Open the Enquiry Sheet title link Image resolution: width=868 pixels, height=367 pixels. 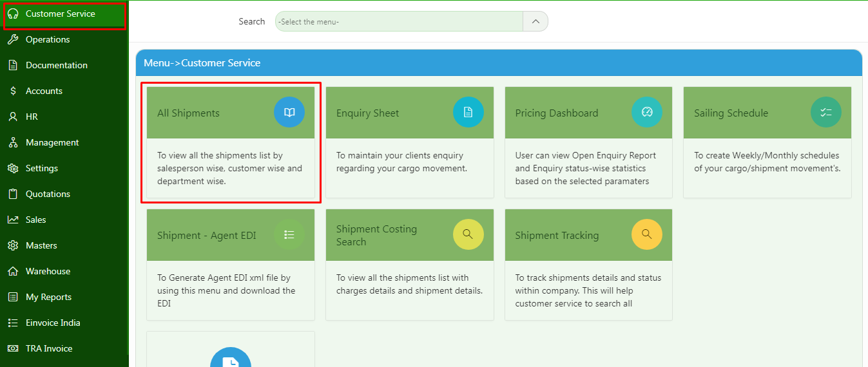367,113
